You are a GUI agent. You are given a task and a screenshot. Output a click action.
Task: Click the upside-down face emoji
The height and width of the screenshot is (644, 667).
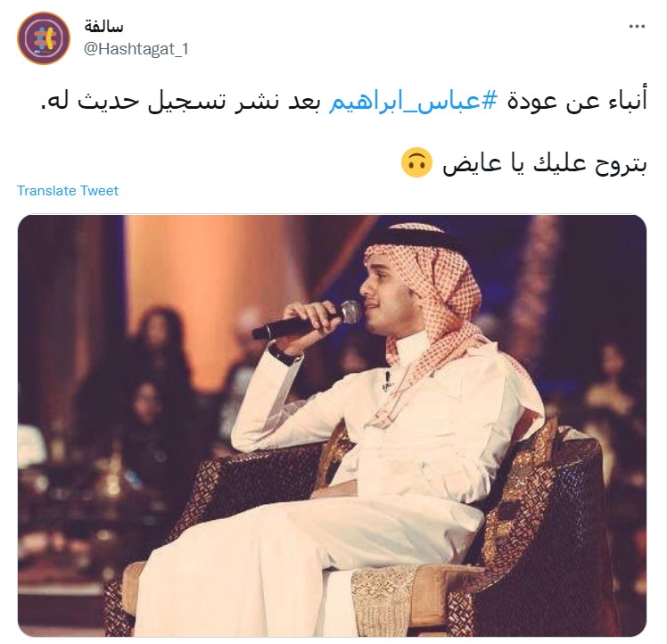coord(417,162)
